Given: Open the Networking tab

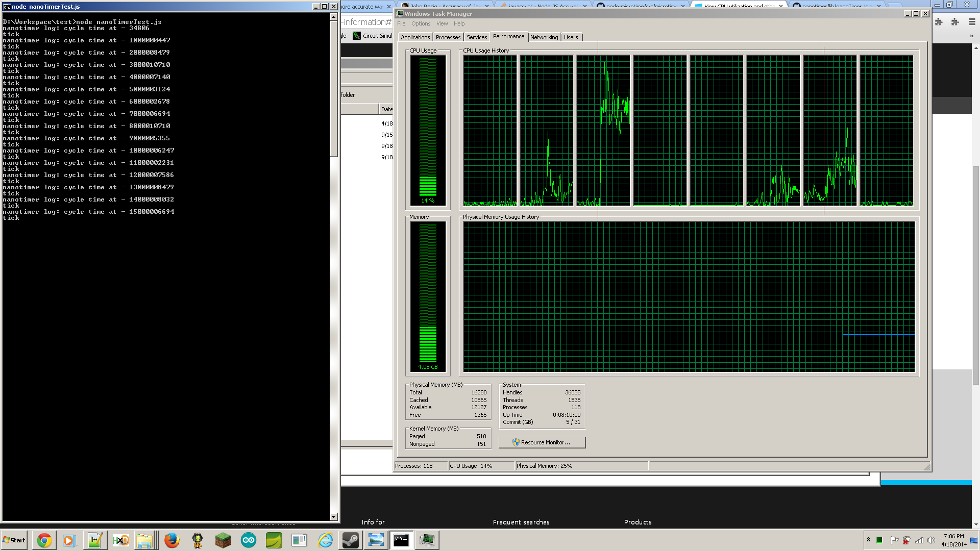Looking at the screenshot, I should tap(544, 37).
